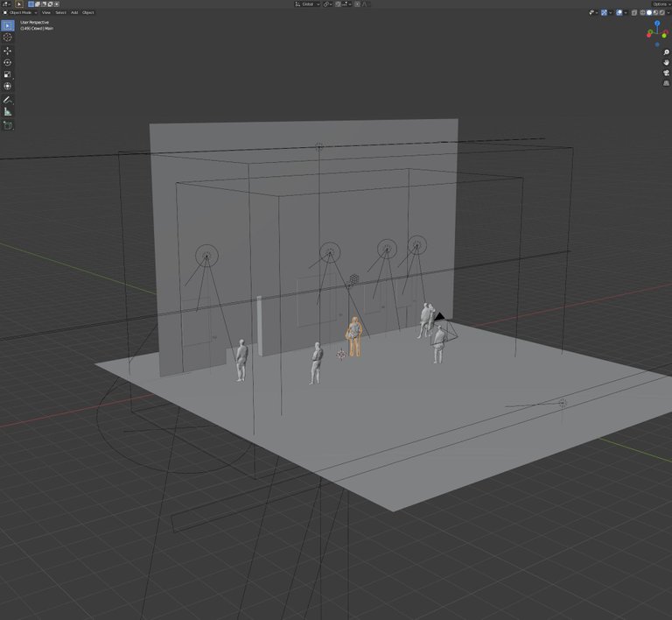Image resolution: width=672 pixels, height=620 pixels.
Task: Select the Cursor tool in the toolbar
Action: (8, 38)
